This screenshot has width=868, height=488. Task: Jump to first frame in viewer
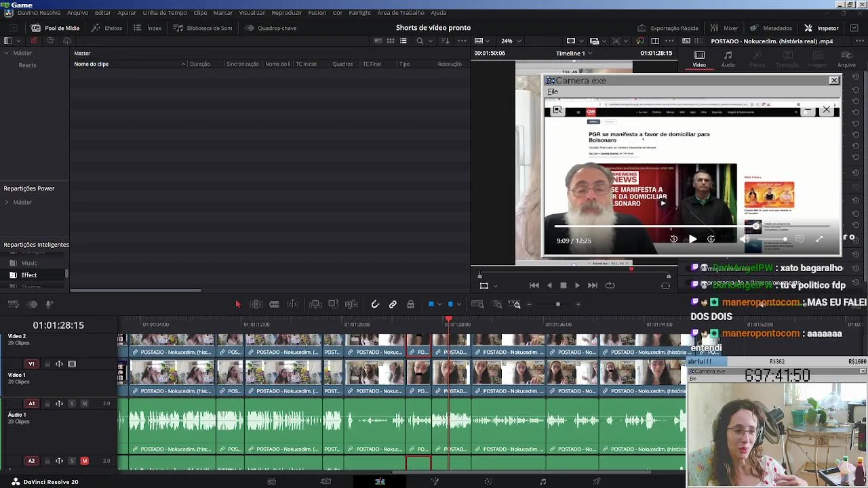[x=534, y=285]
